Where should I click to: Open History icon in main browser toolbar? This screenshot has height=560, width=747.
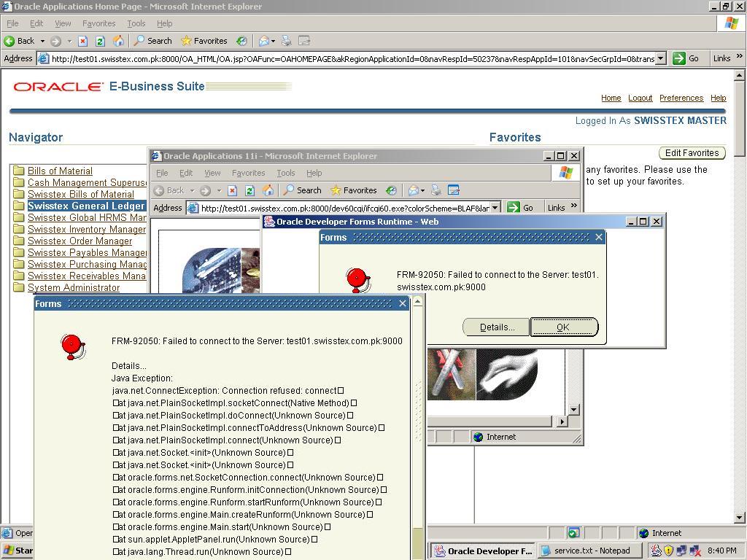(241, 41)
